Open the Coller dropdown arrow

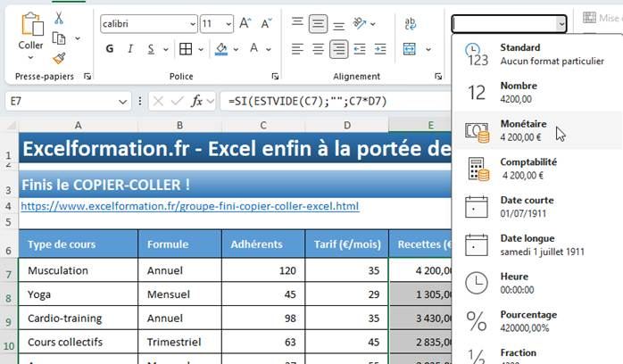(30, 58)
